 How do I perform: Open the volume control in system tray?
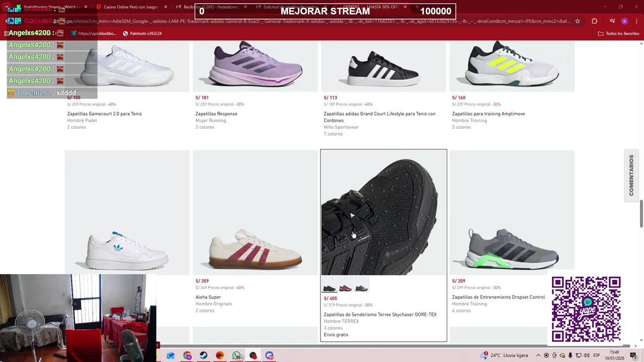tap(586, 355)
